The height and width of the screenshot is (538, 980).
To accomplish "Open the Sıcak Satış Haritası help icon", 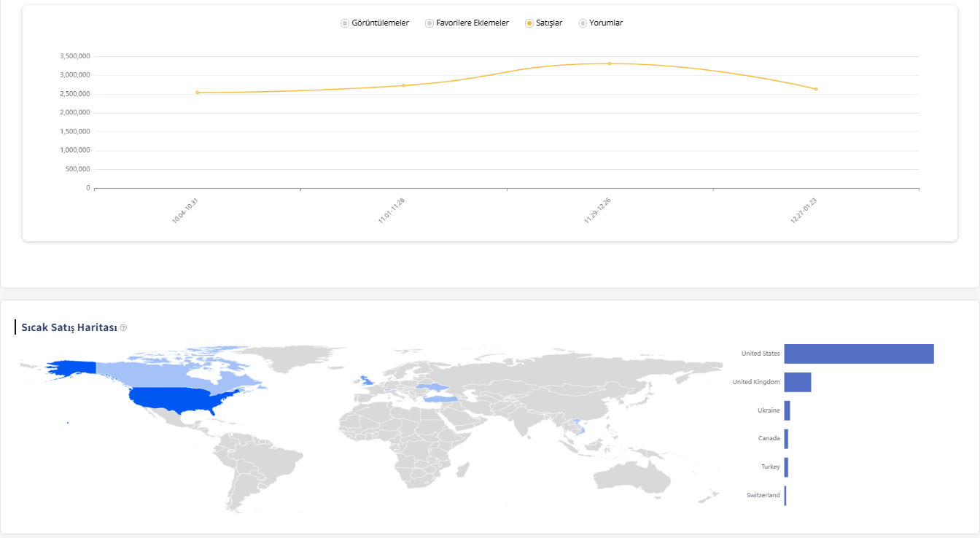I will coord(123,327).
